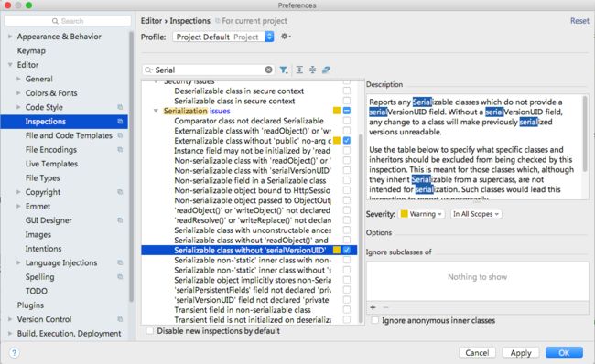Image resolution: width=595 pixels, height=364 pixels.
Task: Expand Appearance & Behavior section
Action: coord(10,37)
